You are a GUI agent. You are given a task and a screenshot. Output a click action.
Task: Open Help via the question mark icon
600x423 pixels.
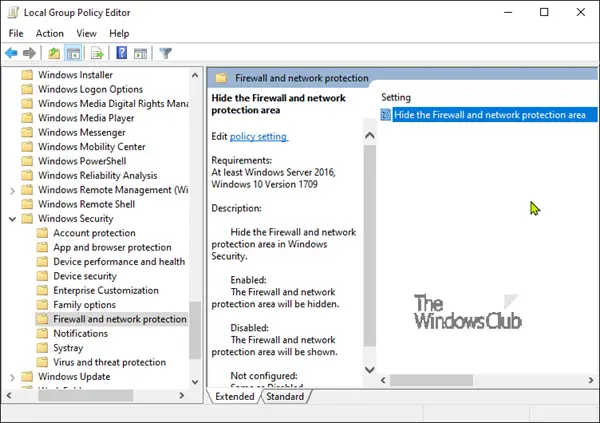click(122, 53)
